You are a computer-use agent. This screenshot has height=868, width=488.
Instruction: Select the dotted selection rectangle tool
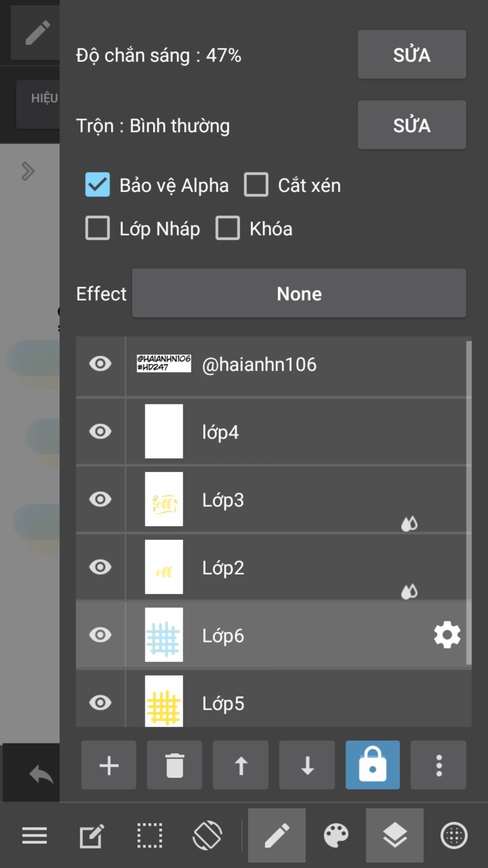150,836
